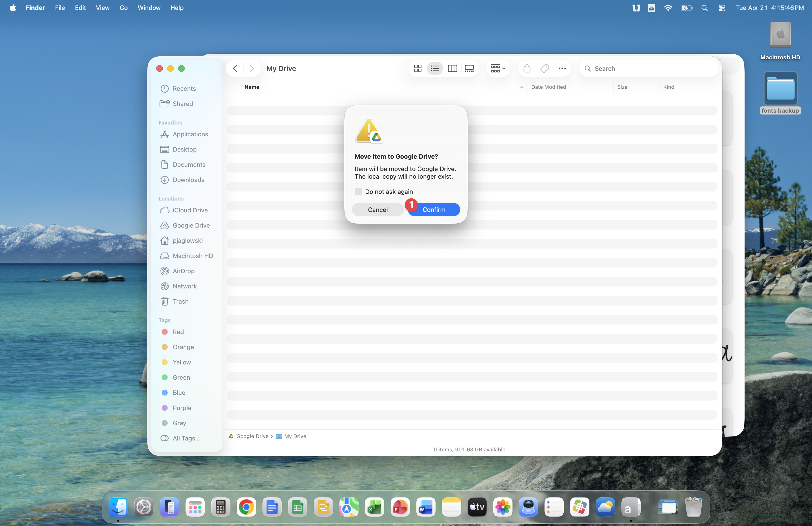Open the View menu
Viewport: 812px width, 526px height.
[102, 8]
